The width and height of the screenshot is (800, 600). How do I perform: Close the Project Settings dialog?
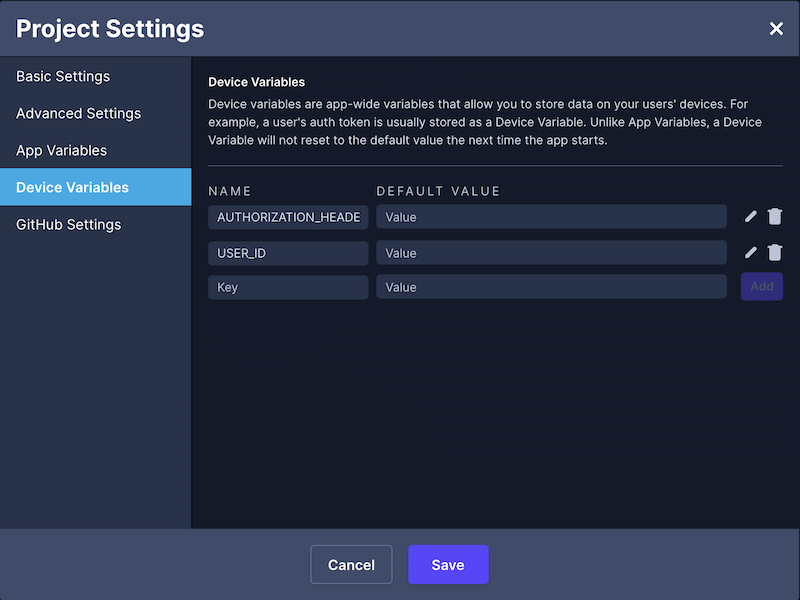tap(776, 29)
